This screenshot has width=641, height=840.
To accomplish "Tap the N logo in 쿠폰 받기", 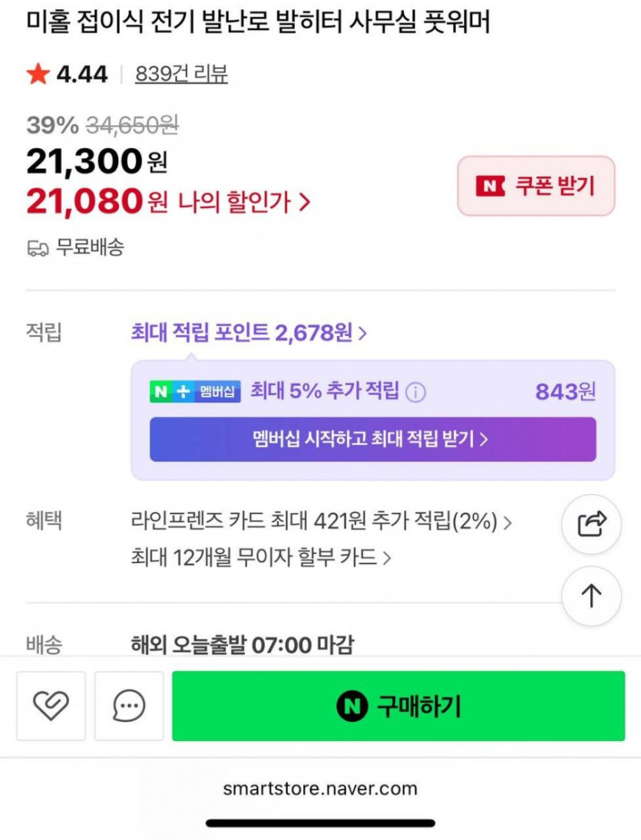I will point(491,186).
